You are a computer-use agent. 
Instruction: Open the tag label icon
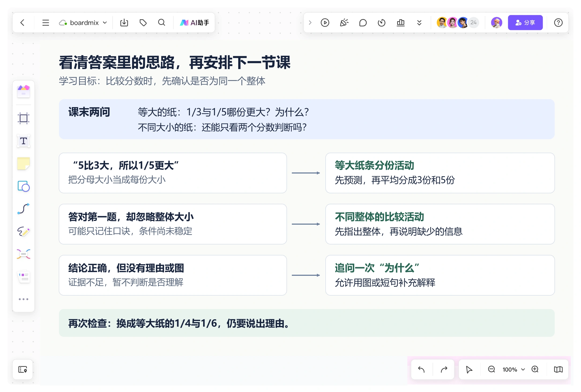point(143,23)
